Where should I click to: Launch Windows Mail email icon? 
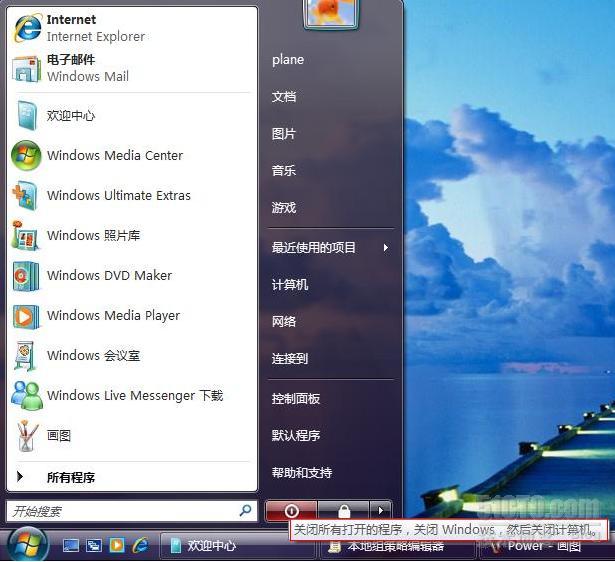coord(26,69)
